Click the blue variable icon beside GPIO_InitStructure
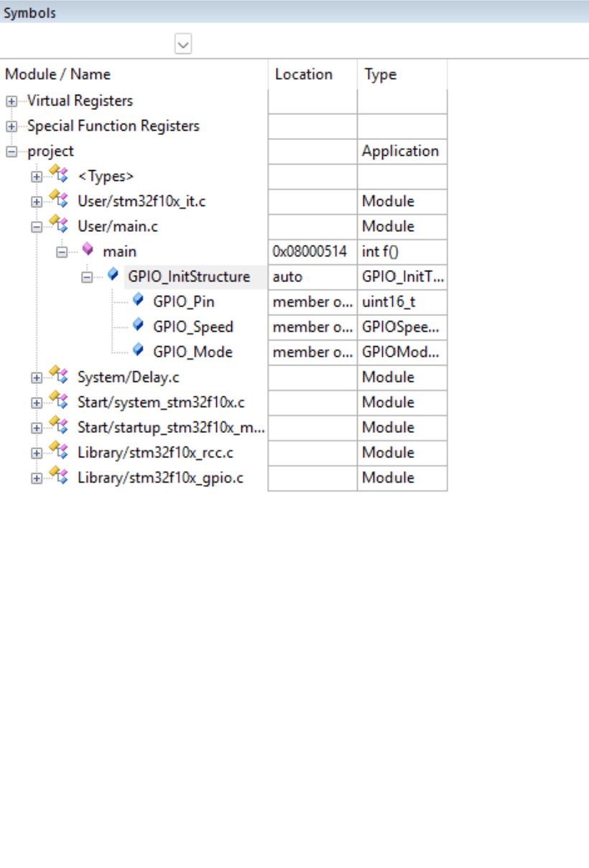589x868 pixels. pos(113,276)
